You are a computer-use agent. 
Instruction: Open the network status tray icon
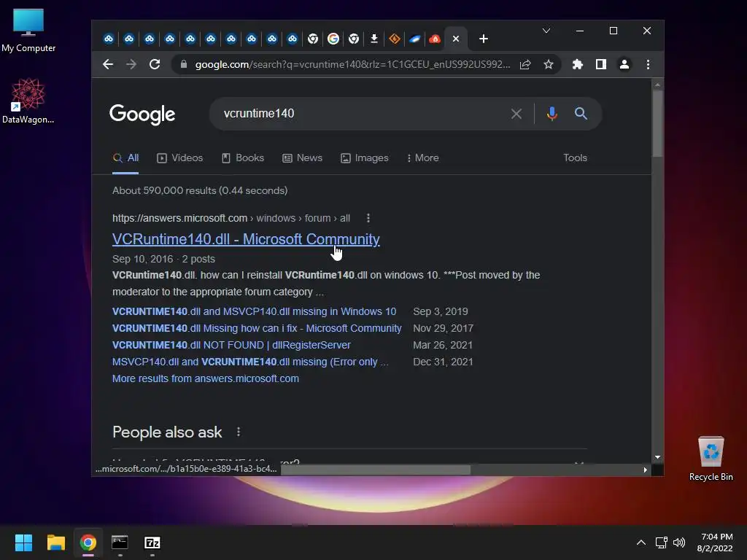coord(661,542)
